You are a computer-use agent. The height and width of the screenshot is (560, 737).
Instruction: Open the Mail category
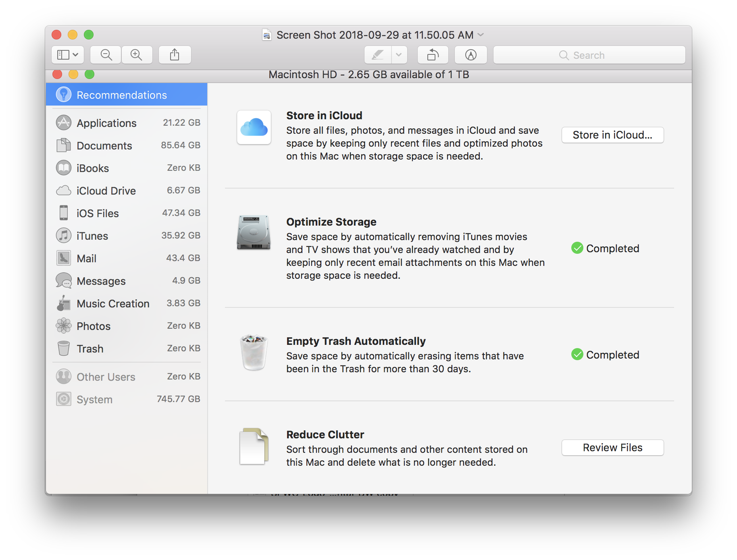pyautogui.click(x=127, y=258)
